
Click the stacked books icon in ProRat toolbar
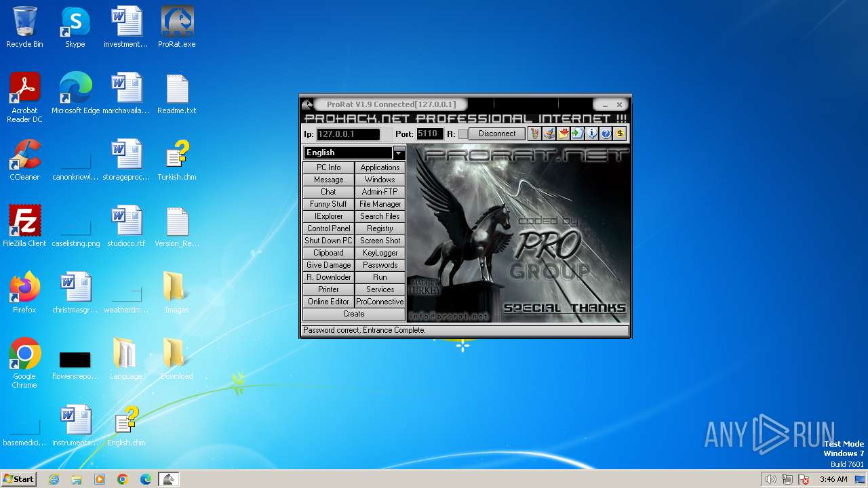[x=549, y=134]
